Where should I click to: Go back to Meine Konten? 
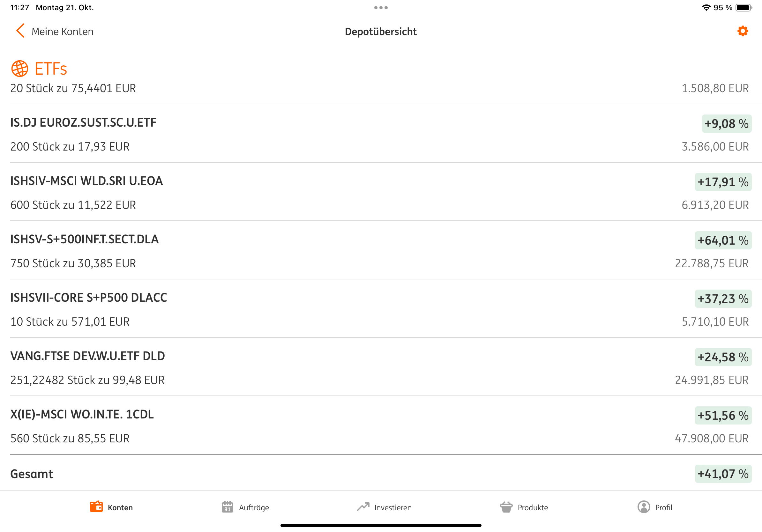[63, 32]
